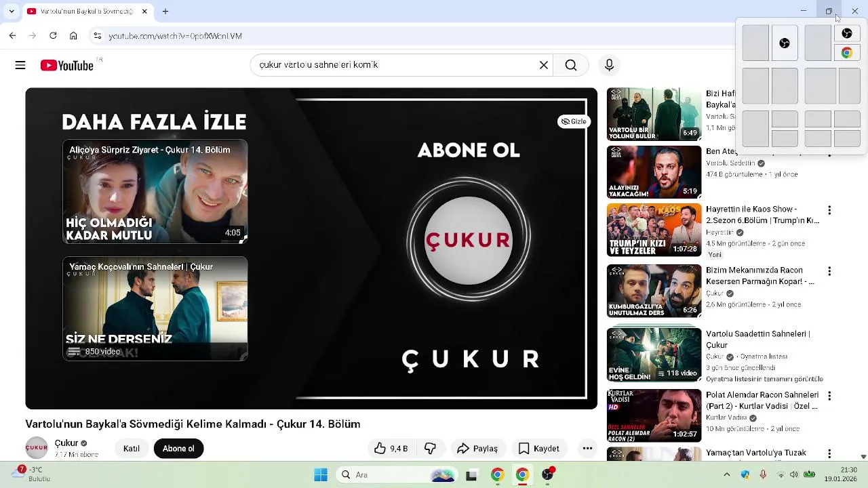Check battery status tray icon
The width and height of the screenshot is (868, 488).
pos(810,474)
